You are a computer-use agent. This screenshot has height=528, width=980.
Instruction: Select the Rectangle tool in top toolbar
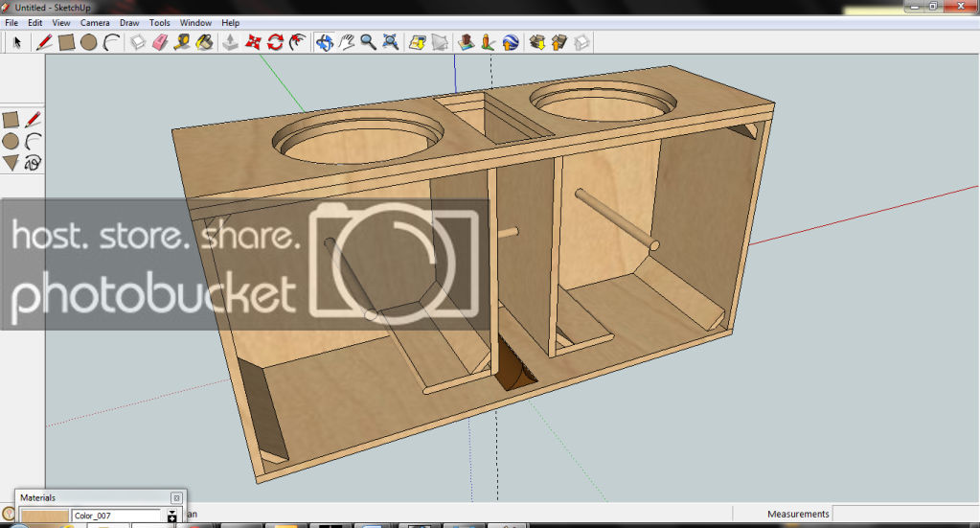click(66, 42)
